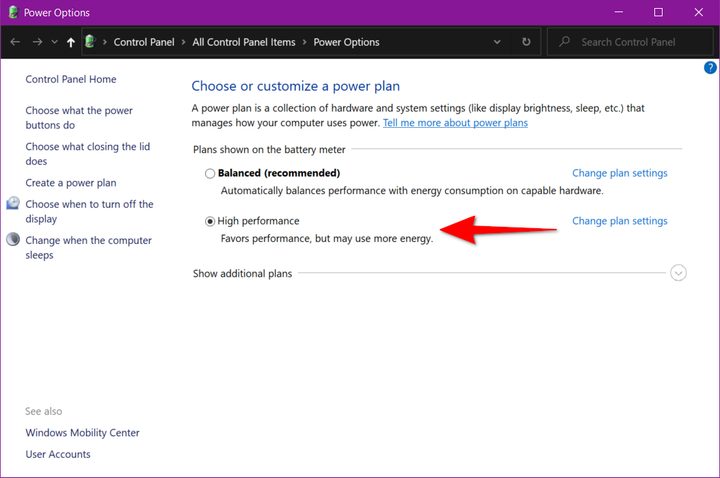Image resolution: width=720 pixels, height=478 pixels.
Task: Click the search magnifier icon
Action: [x=564, y=42]
